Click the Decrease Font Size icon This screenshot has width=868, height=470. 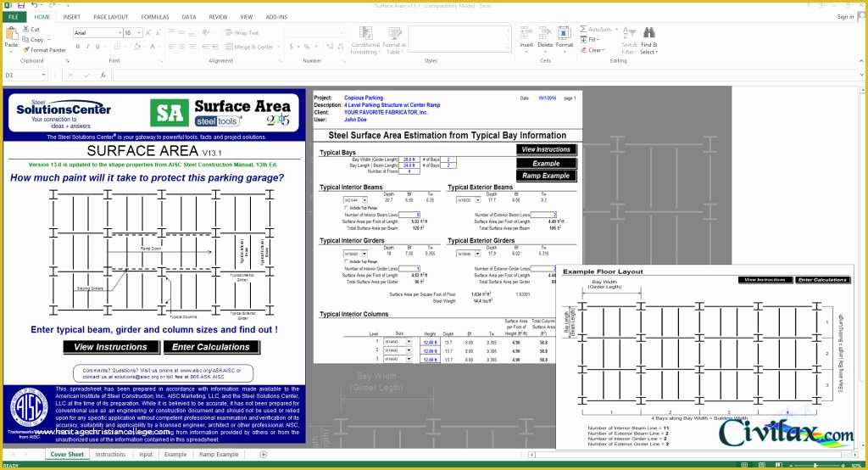(x=158, y=33)
